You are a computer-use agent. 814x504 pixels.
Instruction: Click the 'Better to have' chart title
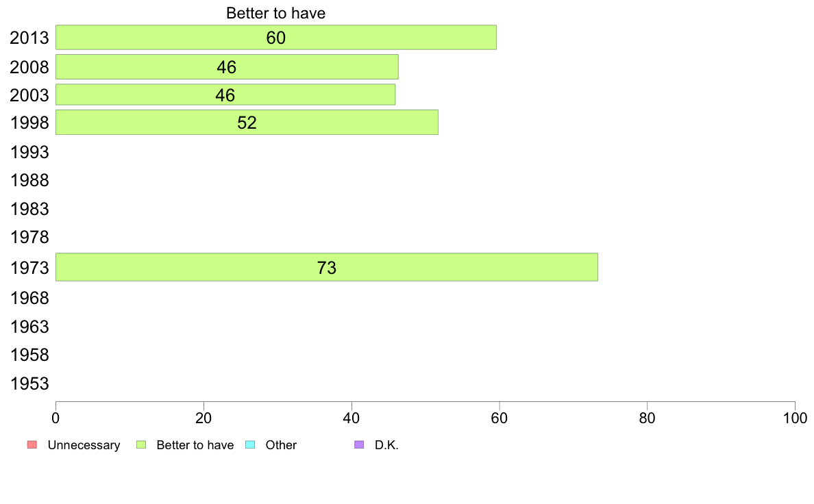(x=275, y=13)
